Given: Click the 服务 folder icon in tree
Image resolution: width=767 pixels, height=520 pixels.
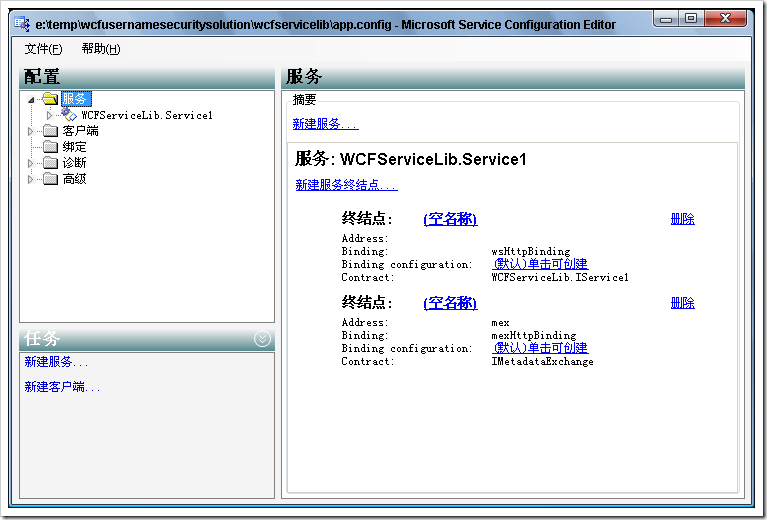Looking at the screenshot, I should pyautogui.click(x=50, y=99).
